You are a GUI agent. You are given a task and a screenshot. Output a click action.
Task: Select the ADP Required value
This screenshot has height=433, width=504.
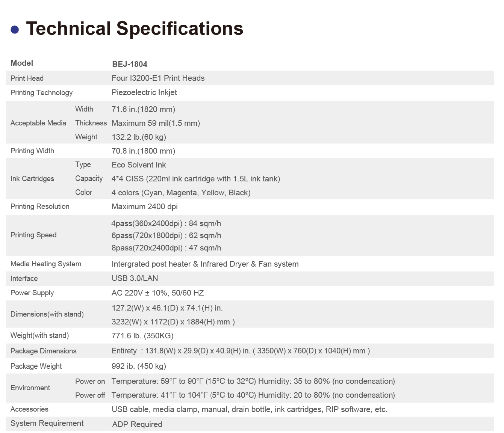[x=137, y=424]
